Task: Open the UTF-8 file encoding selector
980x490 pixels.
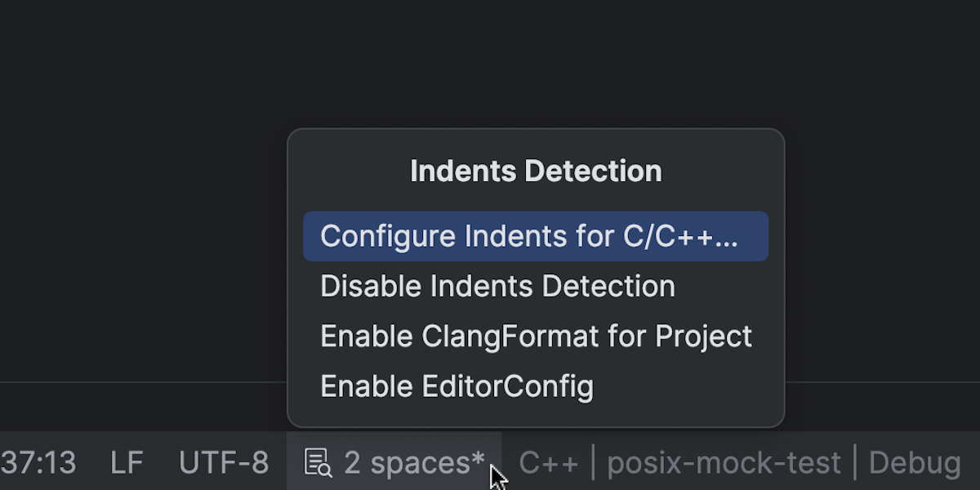Action: [224, 463]
